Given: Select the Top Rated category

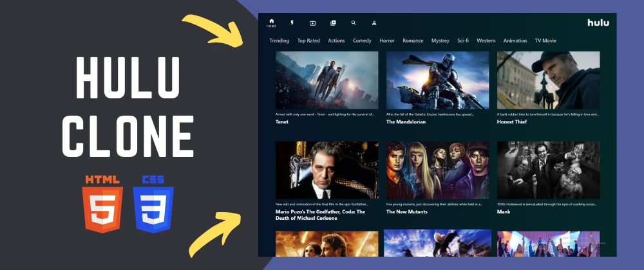Looking at the screenshot, I should click(308, 40).
